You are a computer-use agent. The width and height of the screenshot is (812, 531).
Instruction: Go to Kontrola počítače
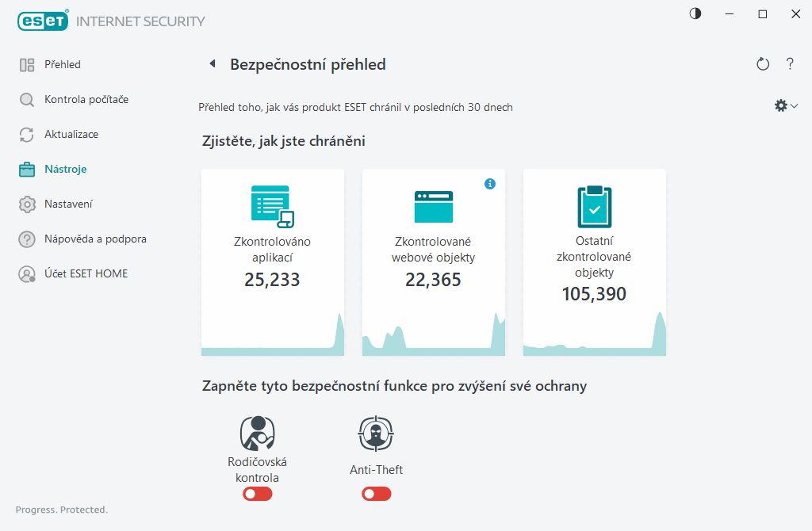[86, 99]
